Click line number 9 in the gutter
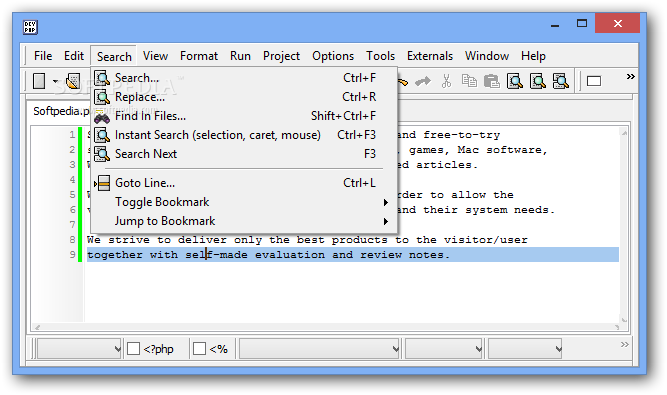The height and width of the screenshot is (395, 667). click(72, 255)
